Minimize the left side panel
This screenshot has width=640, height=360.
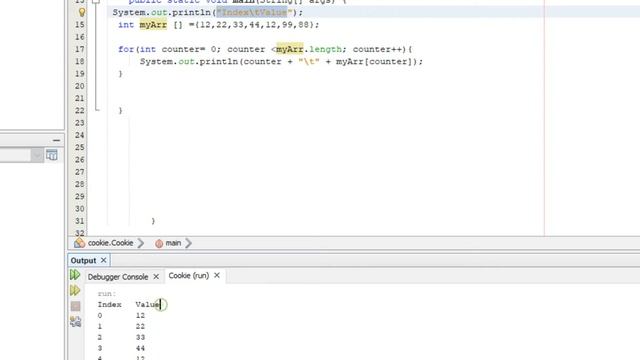coord(56,140)
